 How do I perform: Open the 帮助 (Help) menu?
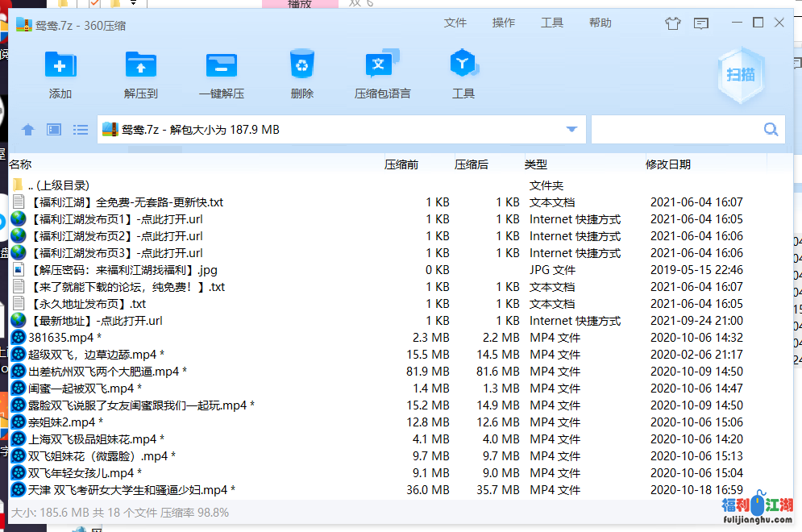pyautogui.click(x=600, y=23)
